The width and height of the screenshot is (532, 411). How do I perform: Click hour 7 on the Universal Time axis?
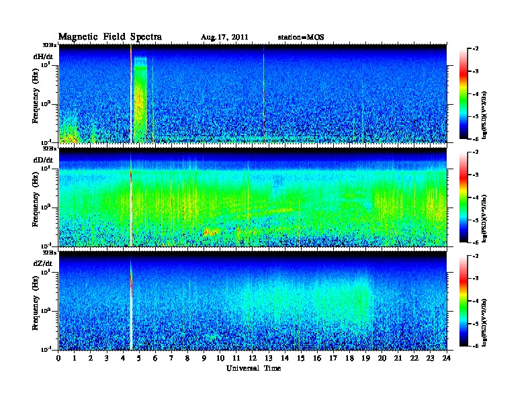tap(171, 358)
